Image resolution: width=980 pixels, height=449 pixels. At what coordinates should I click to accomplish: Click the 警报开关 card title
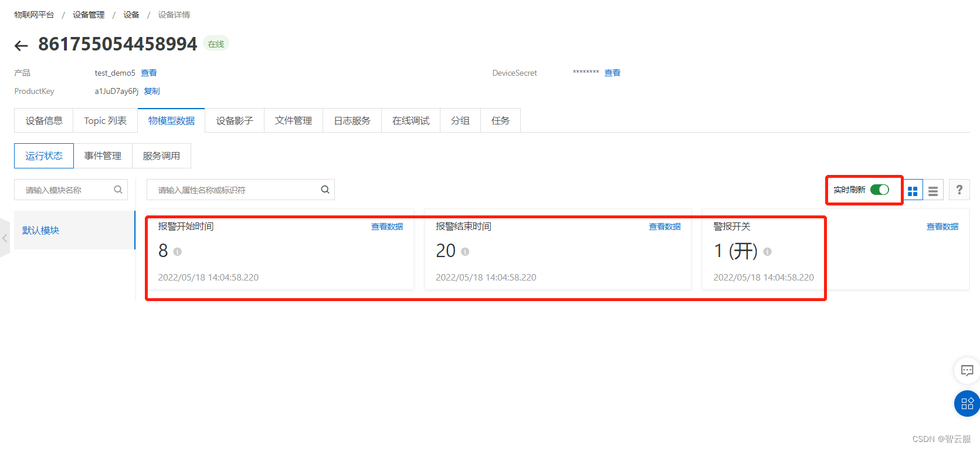tap(732, 227)
